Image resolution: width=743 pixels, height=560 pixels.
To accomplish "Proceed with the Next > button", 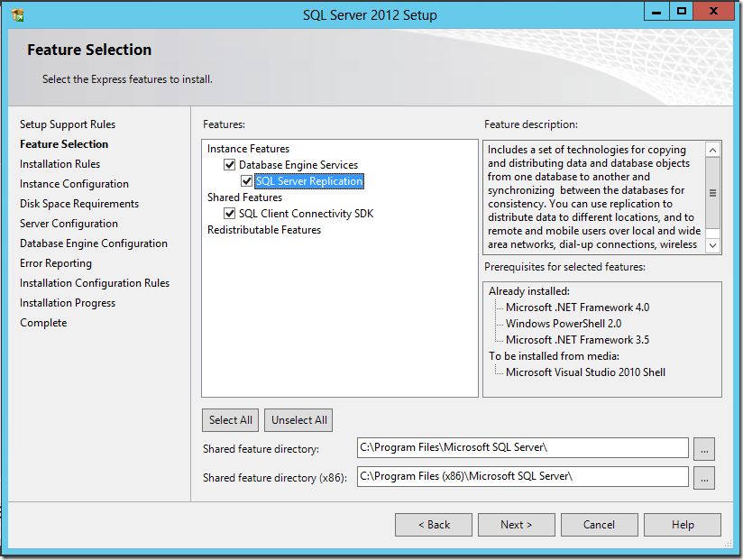I will pyautogui.click(x=517, y=525).
